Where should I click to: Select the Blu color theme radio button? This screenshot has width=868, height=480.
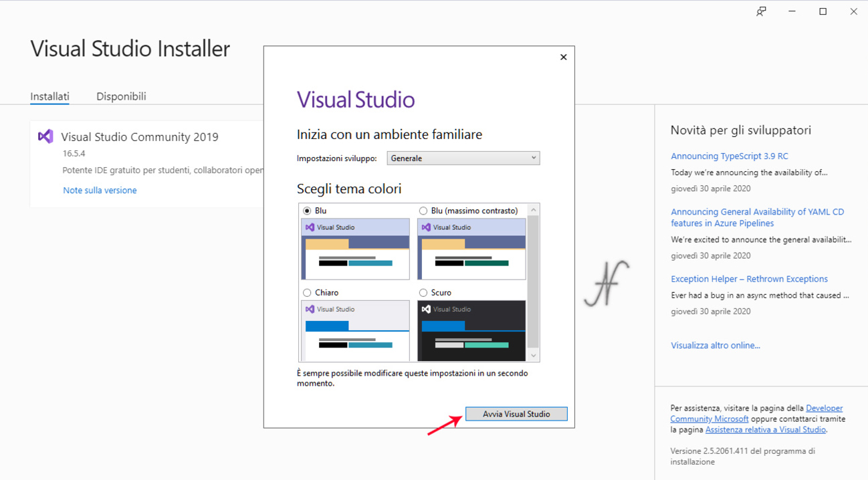coord(307,211)
